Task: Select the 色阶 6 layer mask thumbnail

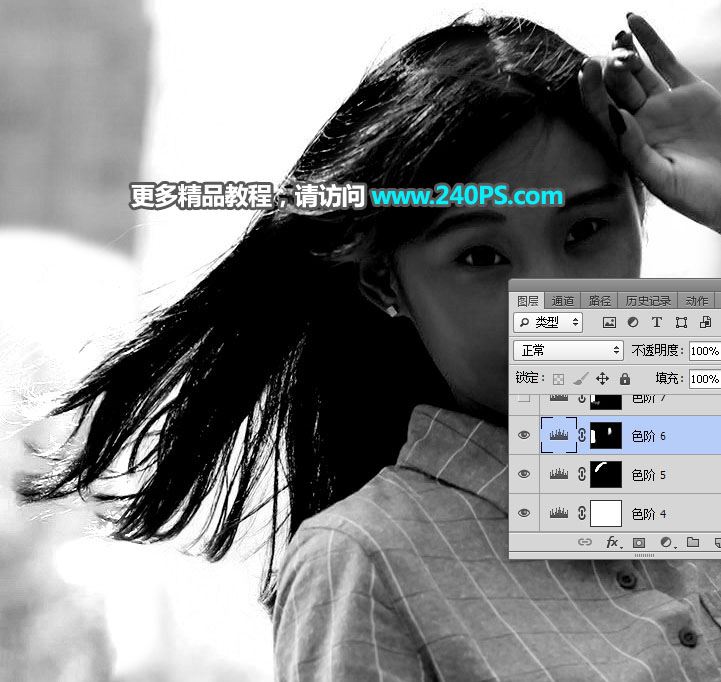Action: (606, 436)
